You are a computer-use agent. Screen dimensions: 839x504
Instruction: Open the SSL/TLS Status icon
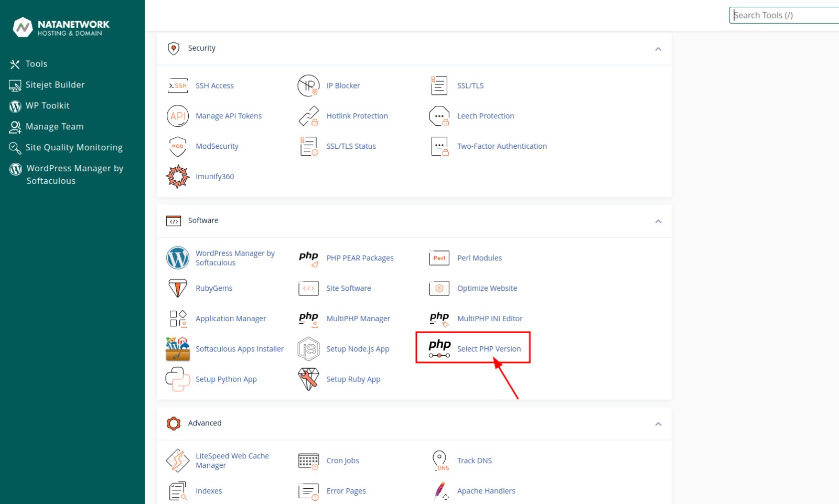[x=308, y=146]
